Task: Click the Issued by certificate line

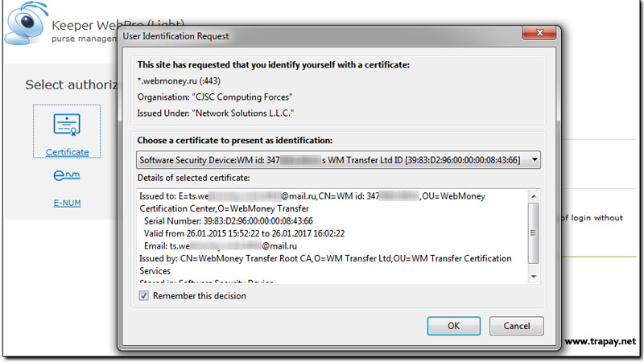Action: [x=325, y=265]
